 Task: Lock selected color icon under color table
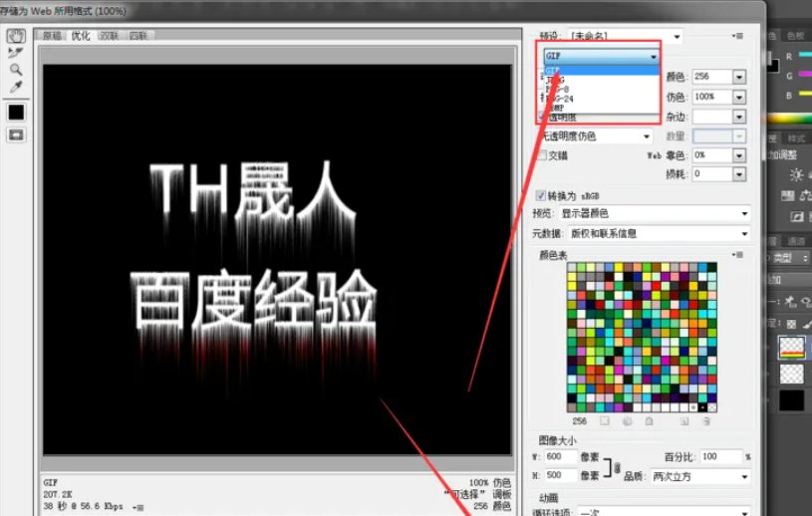tap(649, 421)
